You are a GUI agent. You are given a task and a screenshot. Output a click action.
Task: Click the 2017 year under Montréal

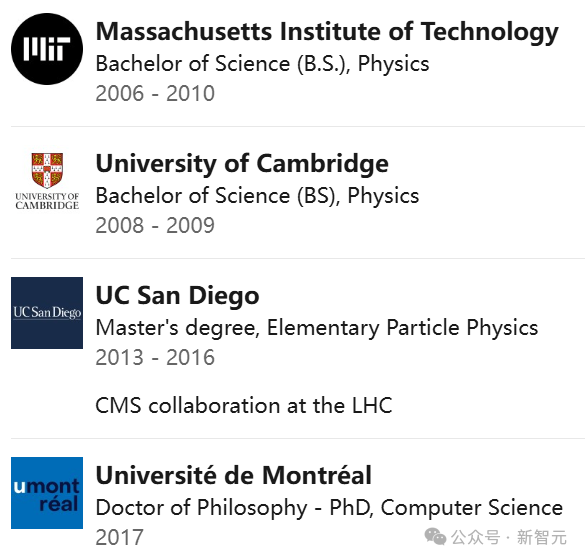tap(119, 537)
